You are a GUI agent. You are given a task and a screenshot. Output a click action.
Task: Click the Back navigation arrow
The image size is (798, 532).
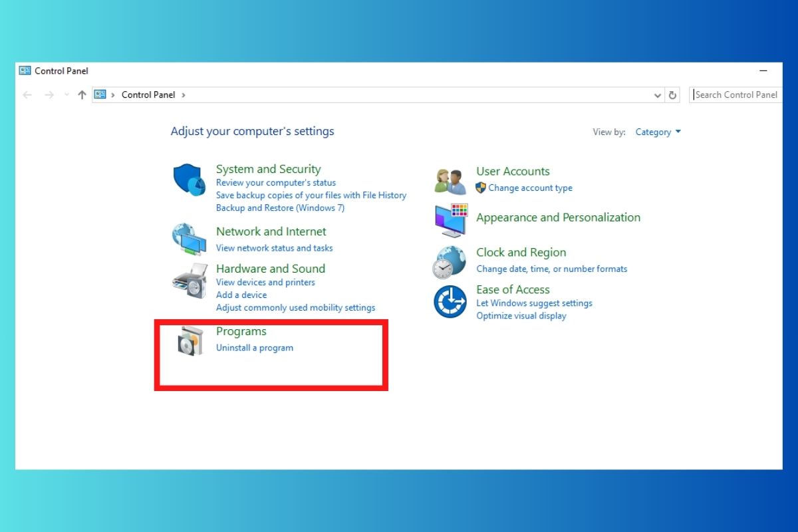(x=27, y=95)
